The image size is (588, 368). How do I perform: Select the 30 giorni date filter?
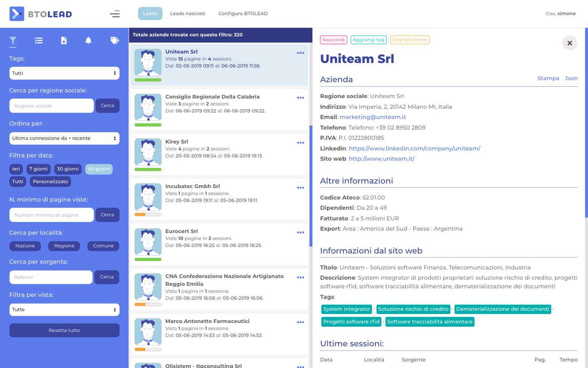68,169
